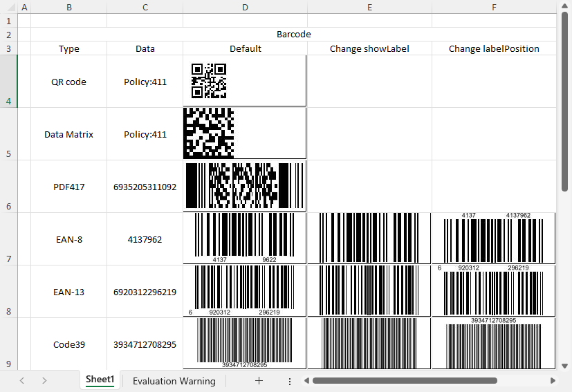The height and width of the screenshot is (392, 572).
Task: Click the '6935205311092' data cell
Action: click(145, 187)
